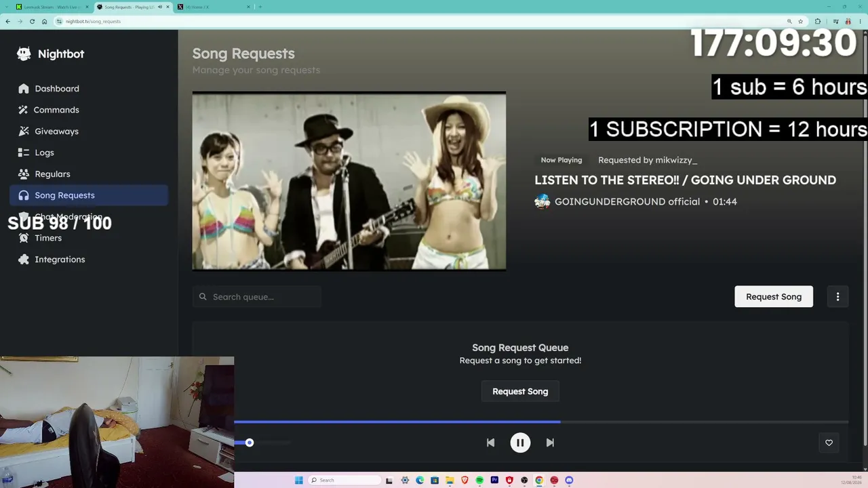
Task: Go back in browser history
Action: [7, 21]
